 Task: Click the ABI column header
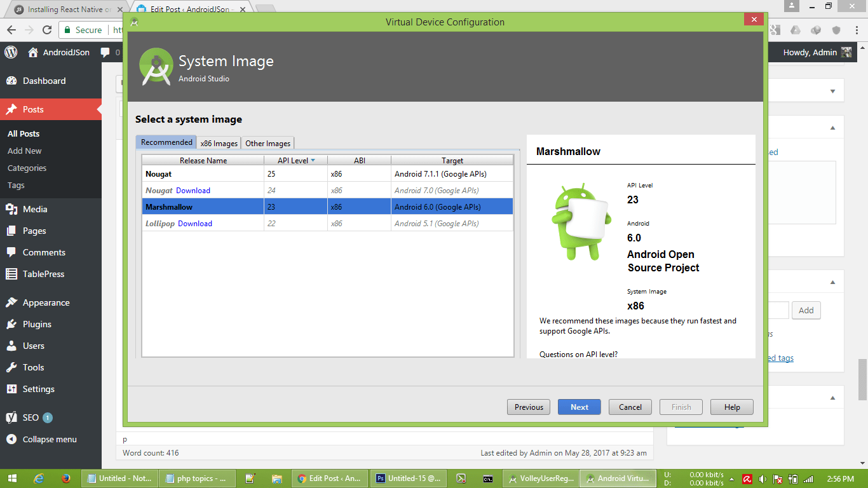coord(360,160)
